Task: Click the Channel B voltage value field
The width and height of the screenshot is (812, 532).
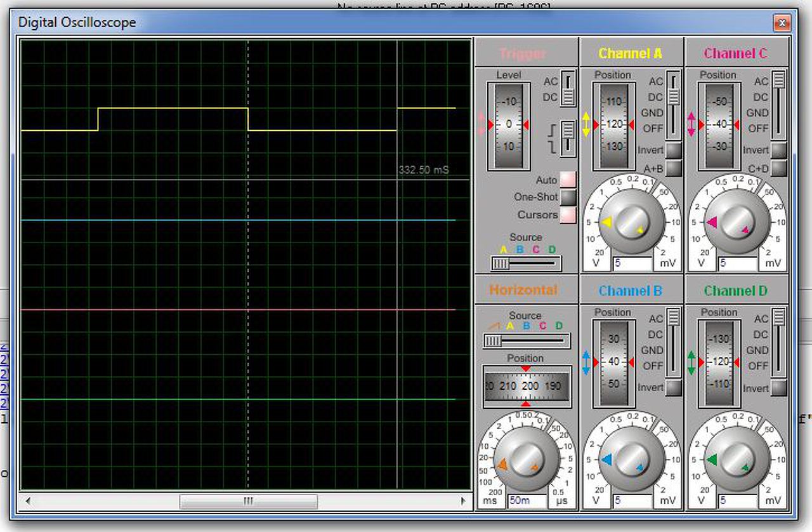Action: tap(632, 501)
